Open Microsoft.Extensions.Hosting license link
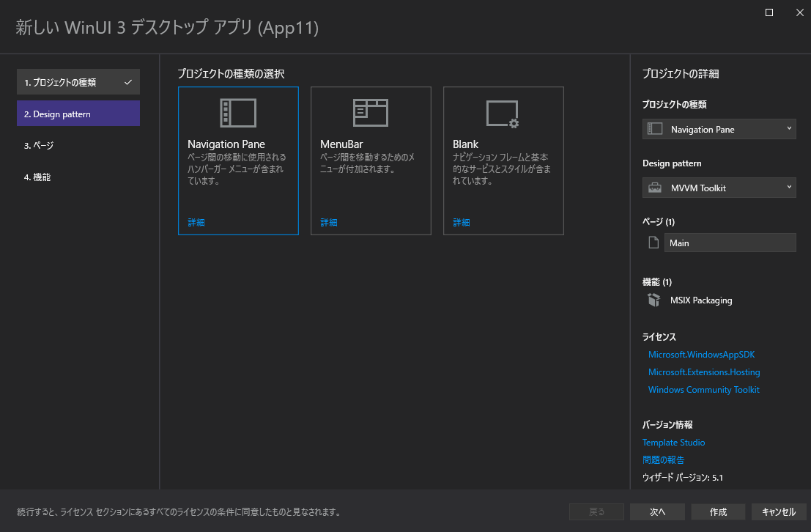The height and width of the screenshot is (532, 811). click(704, 372)
